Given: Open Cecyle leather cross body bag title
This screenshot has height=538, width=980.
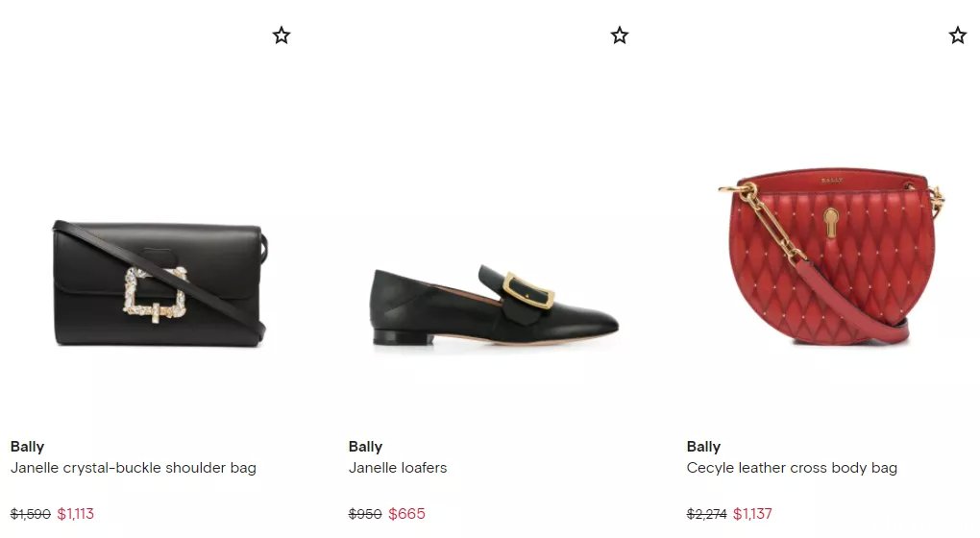Looking at the screenshot, I should 792,468.
